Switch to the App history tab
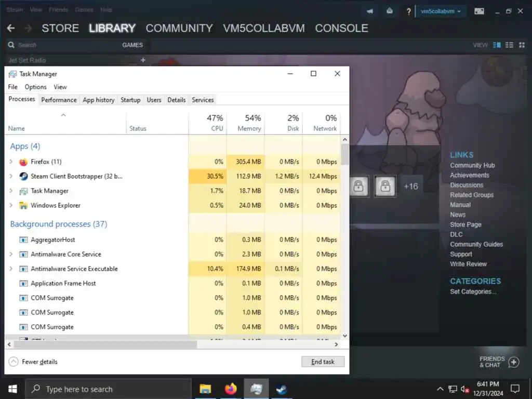The image size is (532, 399). [x=99, y=100]
